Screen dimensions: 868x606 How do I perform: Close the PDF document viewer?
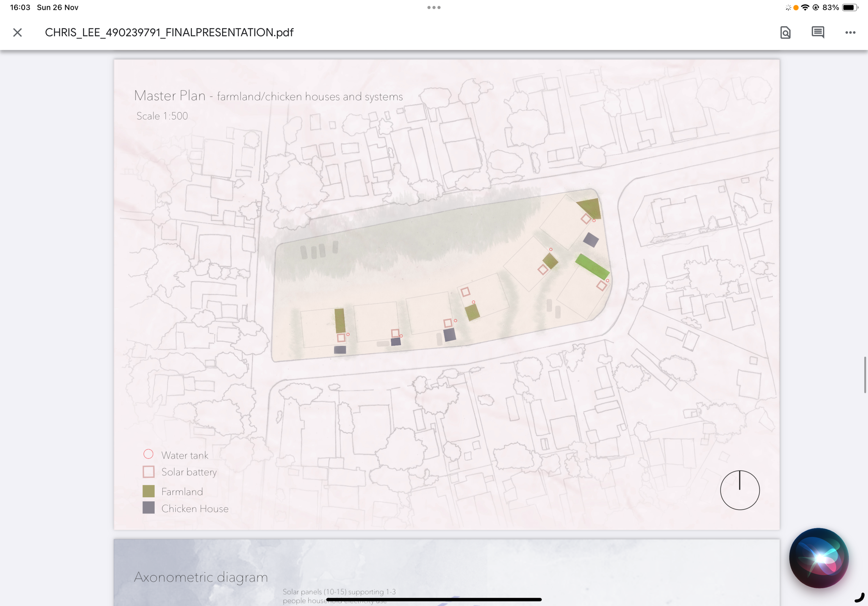tap(18, 32)
